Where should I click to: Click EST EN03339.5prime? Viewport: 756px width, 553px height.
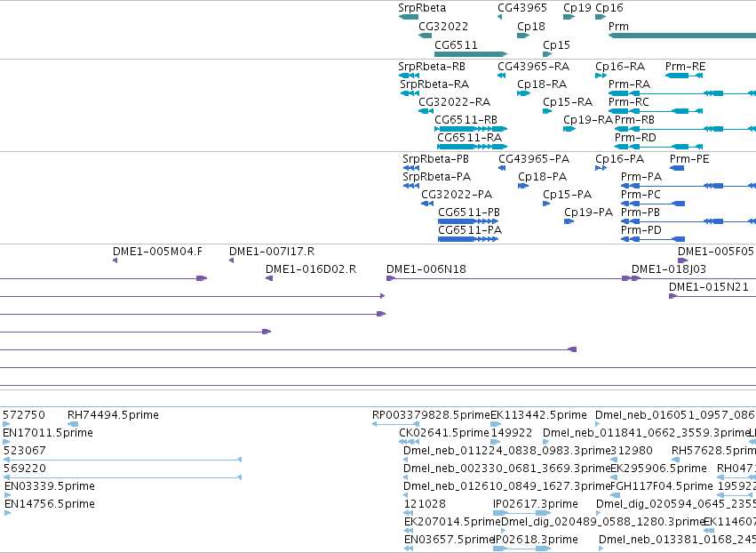pyautogui.click(x=7, y=495)
